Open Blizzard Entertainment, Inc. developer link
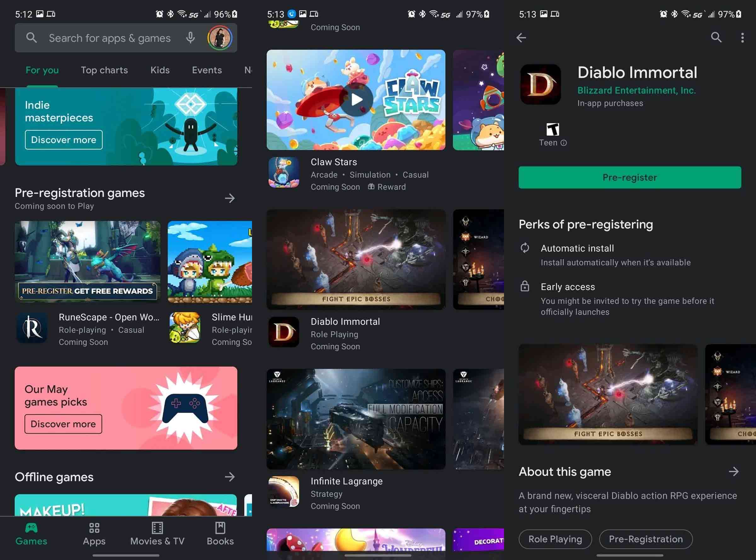756x560 pixels. (x=636, y=90)
